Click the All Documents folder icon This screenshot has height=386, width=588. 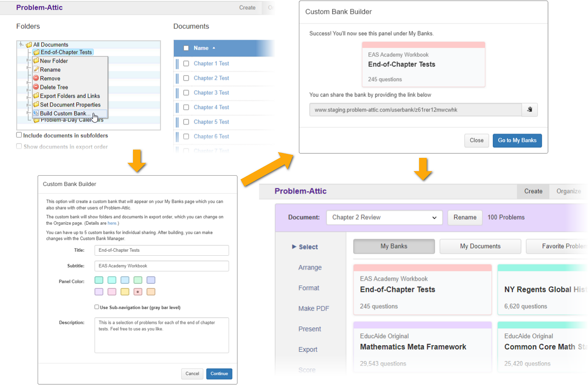29,45
